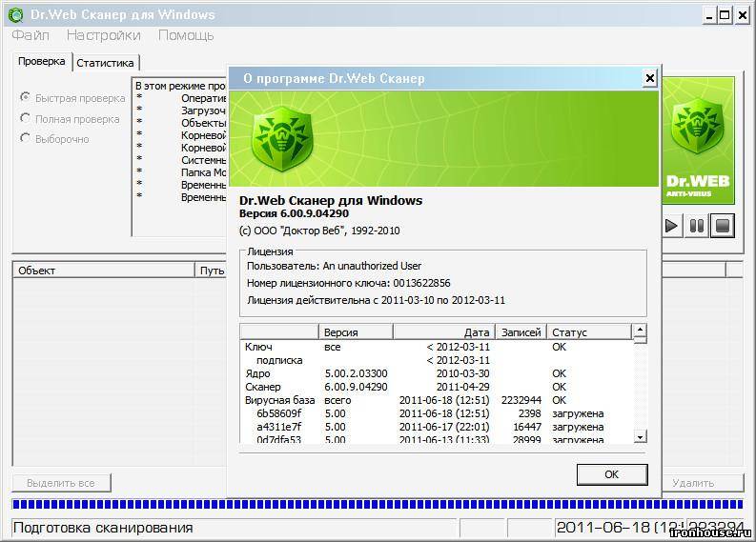Close the About Dr.Web Сканер dialog
Screen dimensions: 756x542
pyautogui.click(x=650, y=77)
